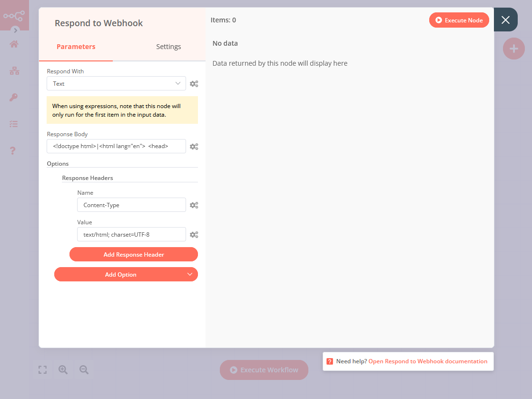532x399 pixels.
Task: Click the plus button to add a node
Action: (514, 49)
